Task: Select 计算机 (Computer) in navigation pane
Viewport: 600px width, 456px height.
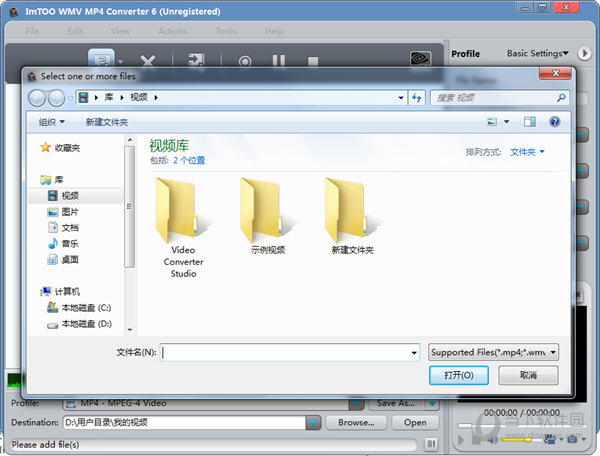Action: [x=60, y=292]
